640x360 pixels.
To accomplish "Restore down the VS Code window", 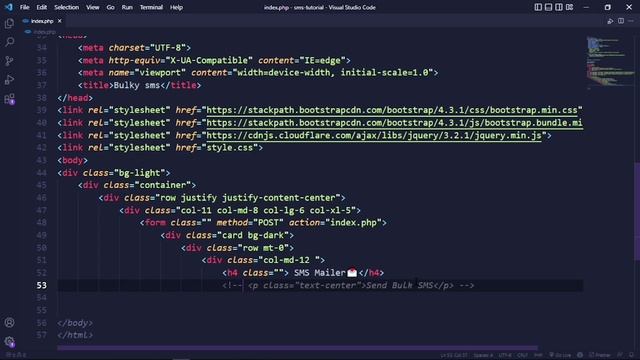I will pos(608,7).
